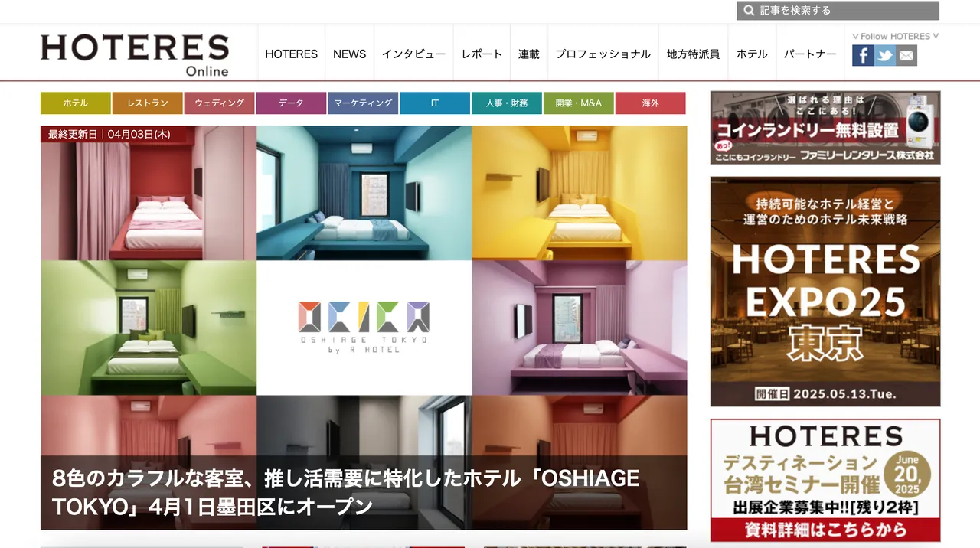Click the search magnifier icon
The image size is (980, 548).
coord(748,11)
